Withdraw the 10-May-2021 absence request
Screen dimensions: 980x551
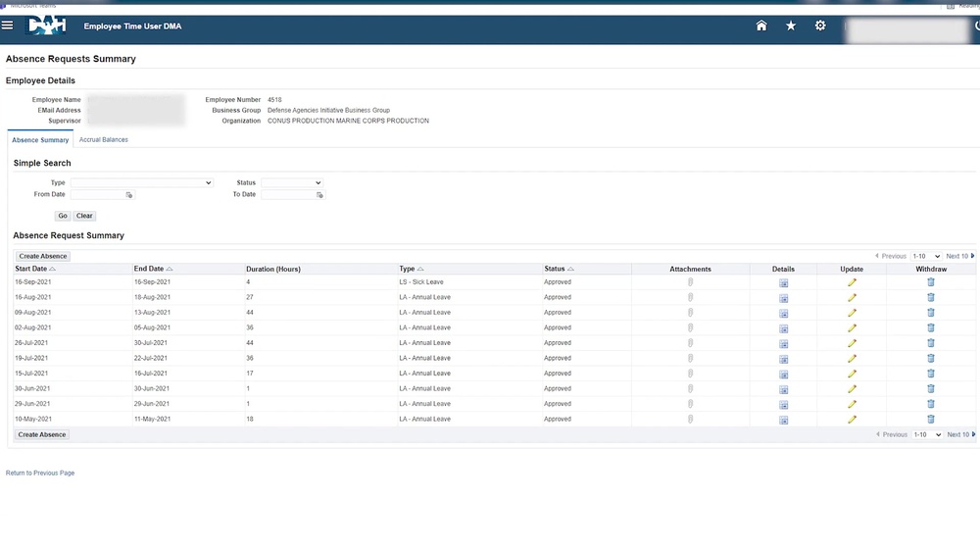click(931, 419)
